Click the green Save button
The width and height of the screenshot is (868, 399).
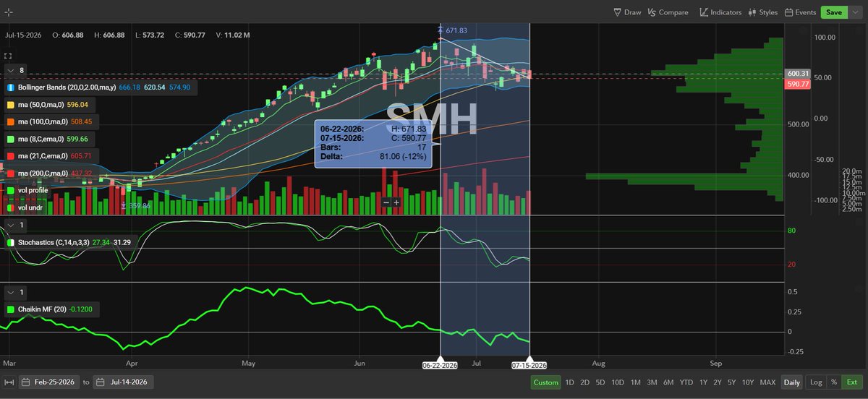coord(834,12)
